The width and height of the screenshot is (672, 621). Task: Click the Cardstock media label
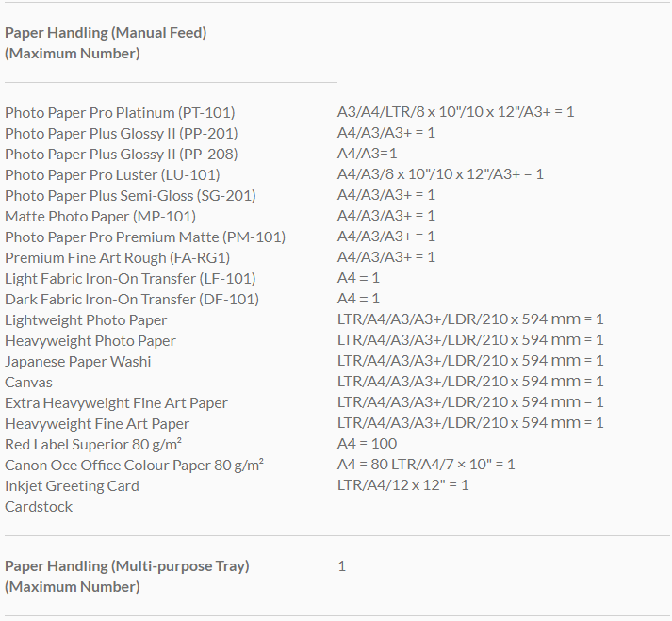pos(39,506)
